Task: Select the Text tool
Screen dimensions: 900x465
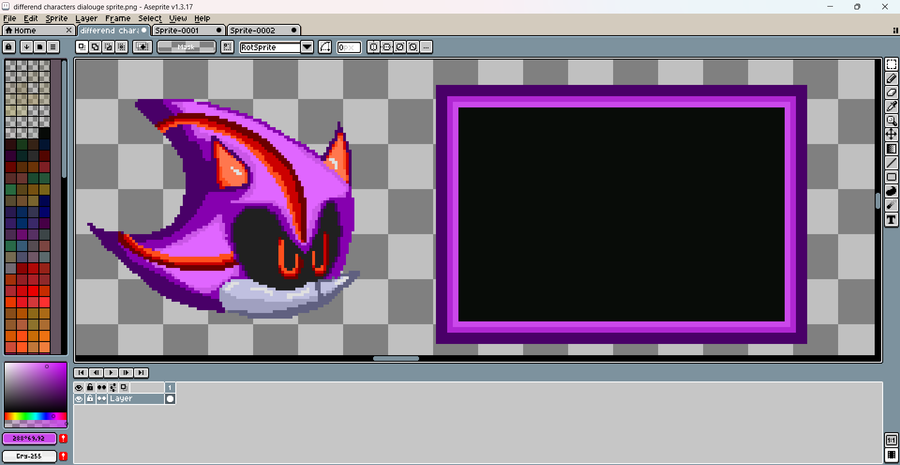Action: pos(891,219)
